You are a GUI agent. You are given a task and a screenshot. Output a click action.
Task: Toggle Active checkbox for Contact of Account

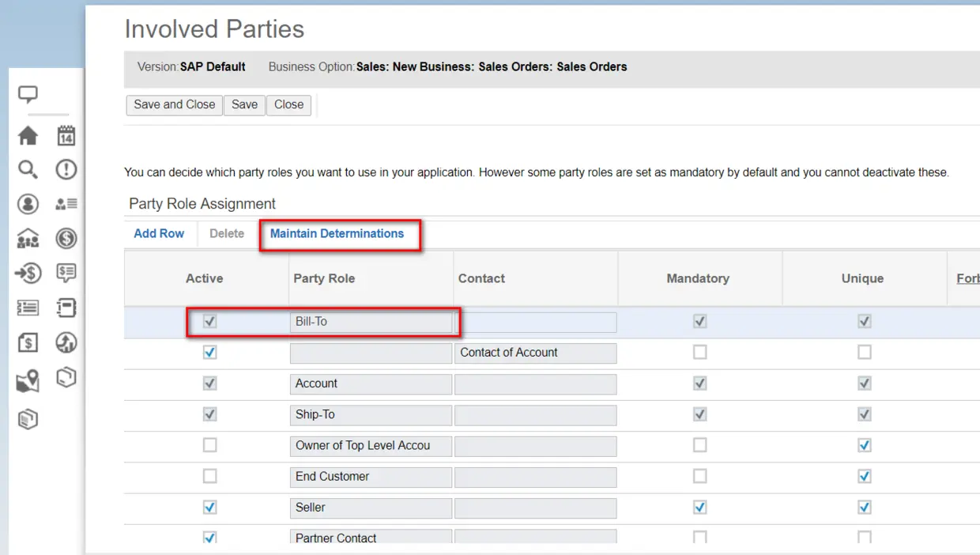pyautogui.click(x=209, y=352)
